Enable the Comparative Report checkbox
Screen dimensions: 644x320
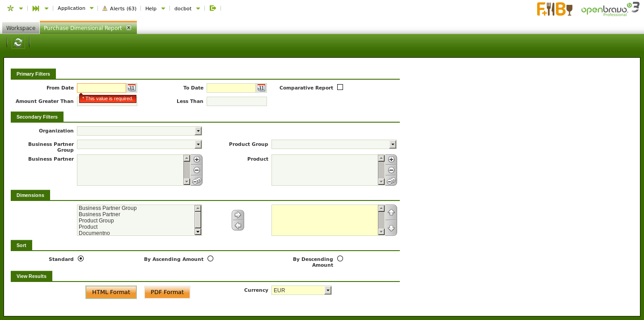pos(340,87)
